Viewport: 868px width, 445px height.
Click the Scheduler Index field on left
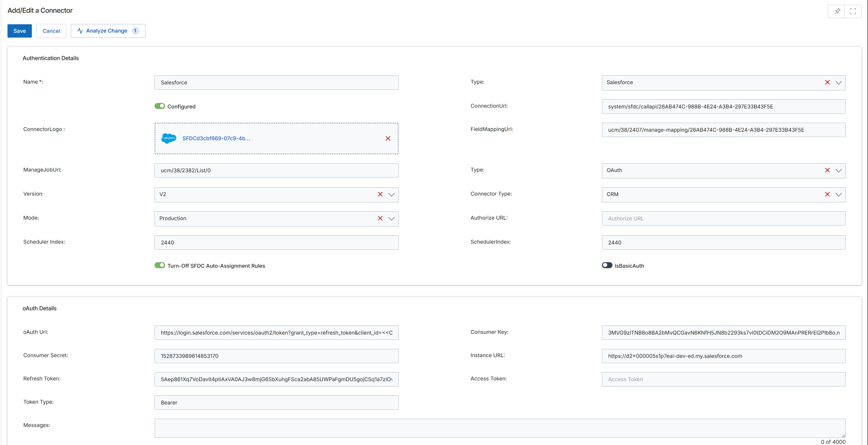276,243
